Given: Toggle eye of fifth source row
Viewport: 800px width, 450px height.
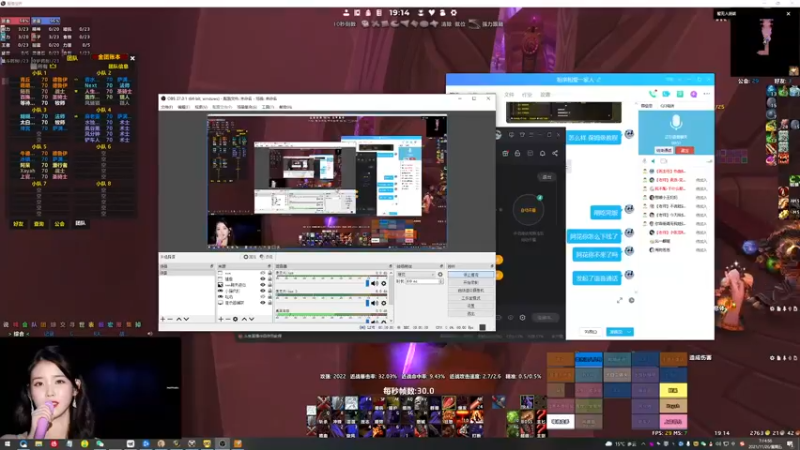Looking at the screenshot, I should (x=263, y=296).
